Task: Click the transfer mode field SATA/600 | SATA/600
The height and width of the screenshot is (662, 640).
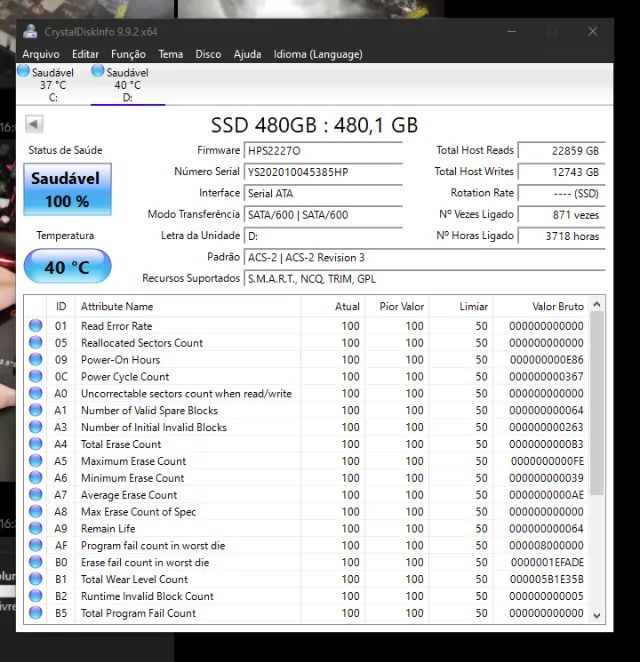Action: [x=323, y=215]
